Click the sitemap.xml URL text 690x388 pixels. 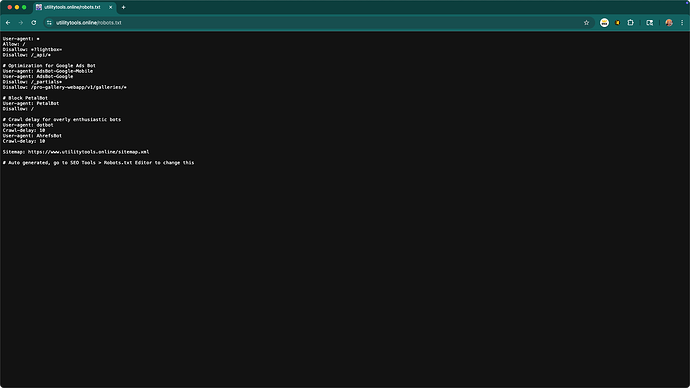88,152
